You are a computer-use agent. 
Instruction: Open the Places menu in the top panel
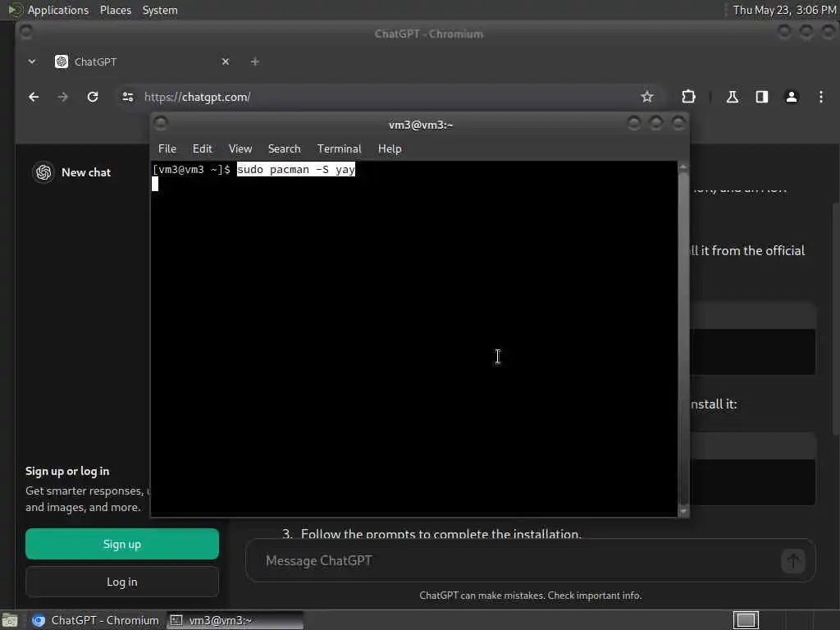(115, 10)
